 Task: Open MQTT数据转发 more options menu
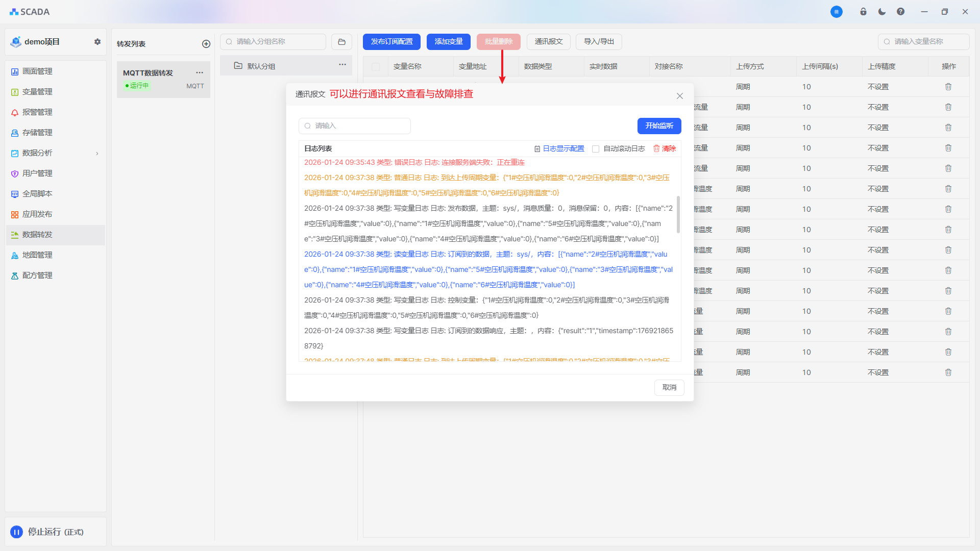[200, 73]
